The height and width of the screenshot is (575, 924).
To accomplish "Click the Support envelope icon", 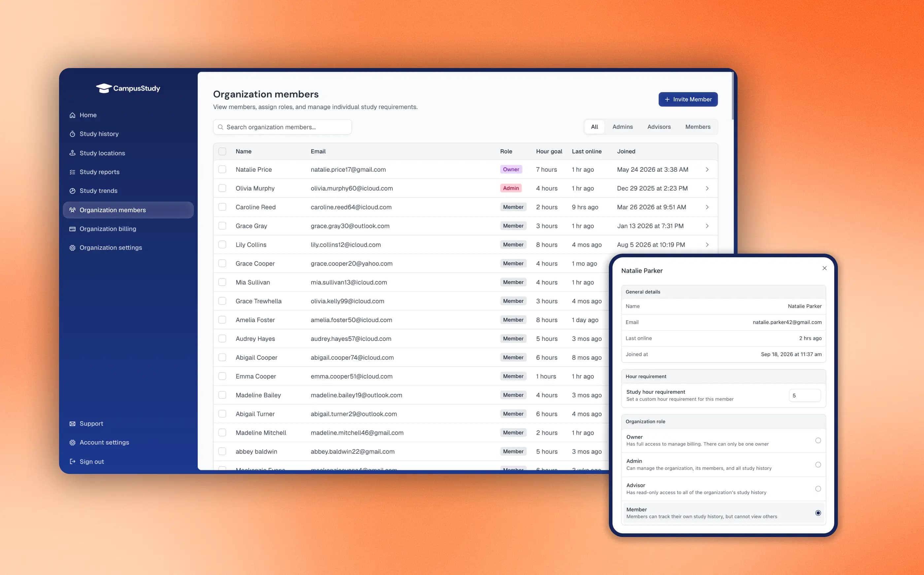I will point(72,424).
